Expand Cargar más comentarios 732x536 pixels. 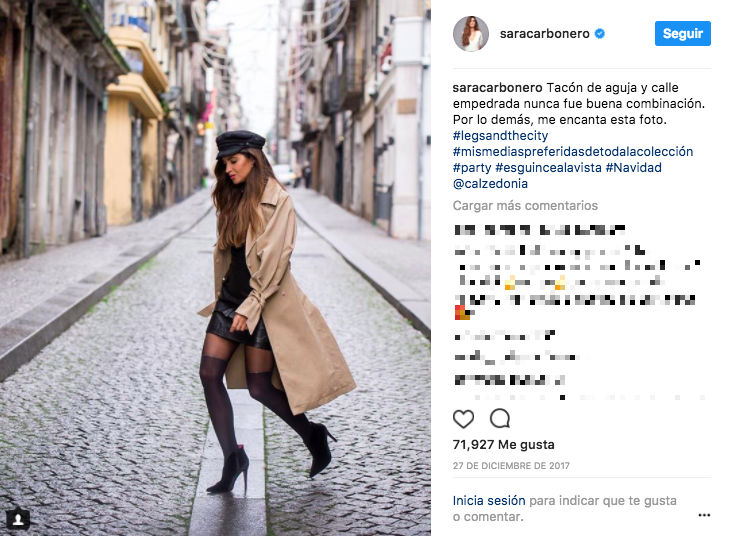tap(525, 206)
